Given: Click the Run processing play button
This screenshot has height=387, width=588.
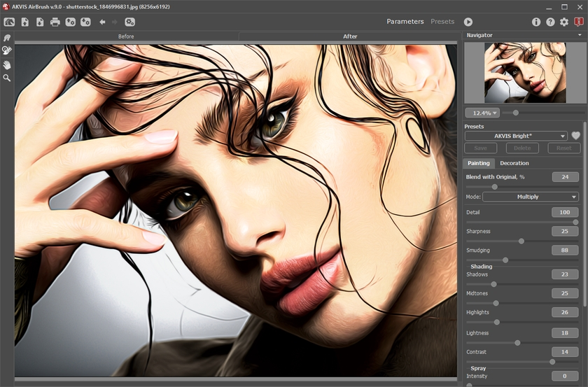Looking at the screenshot, I should 468,22.
